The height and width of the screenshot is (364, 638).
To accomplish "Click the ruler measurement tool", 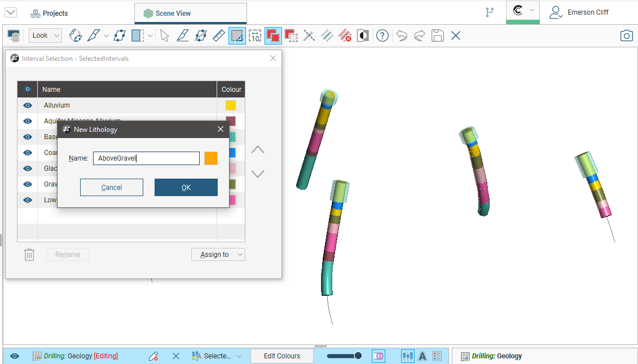I will tap(219, 36).
